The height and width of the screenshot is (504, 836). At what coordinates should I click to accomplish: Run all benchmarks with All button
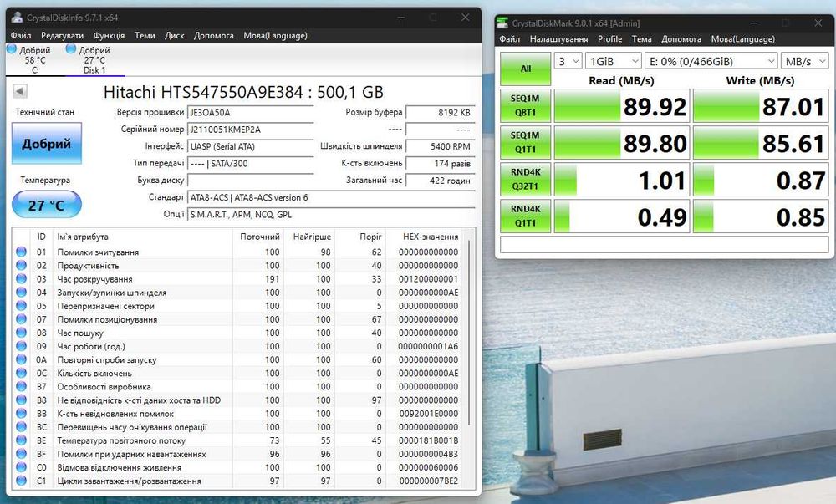[525, 69]
